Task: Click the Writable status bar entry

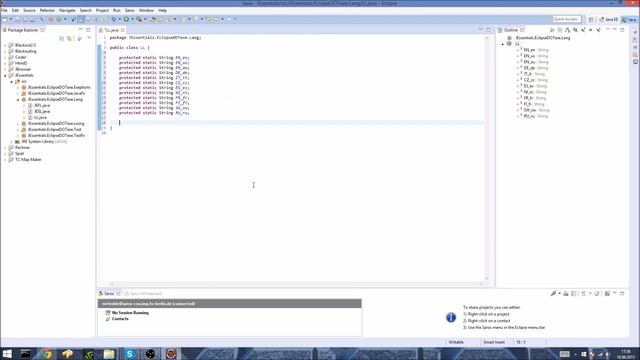Action: point(456,342)
